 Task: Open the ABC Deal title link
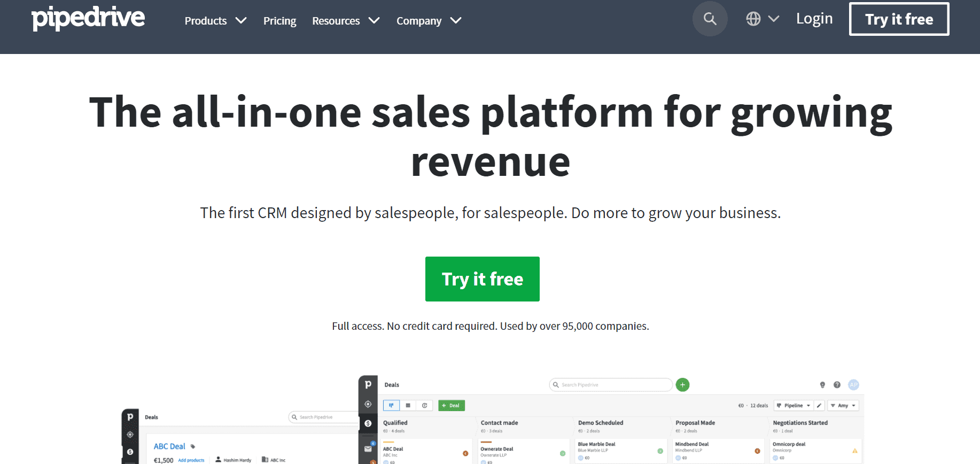tap(169, 446)
